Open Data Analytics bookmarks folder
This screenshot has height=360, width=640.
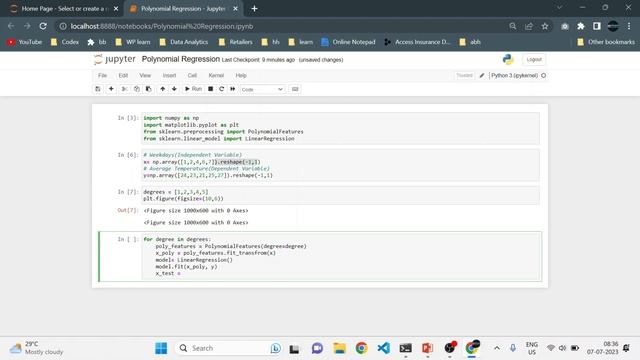click(184, 42)
